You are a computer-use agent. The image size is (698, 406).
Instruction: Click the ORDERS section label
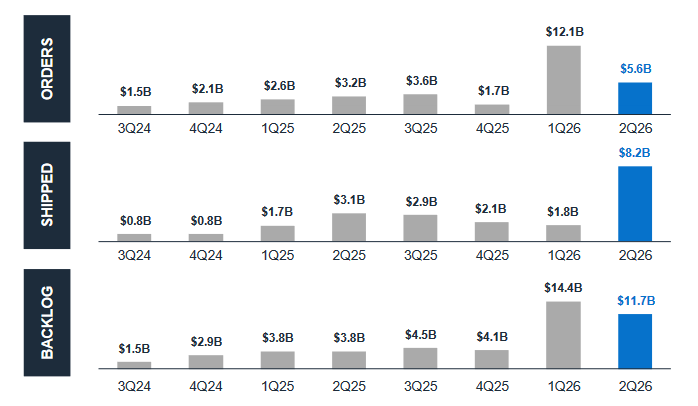click(x=47, y=69)
